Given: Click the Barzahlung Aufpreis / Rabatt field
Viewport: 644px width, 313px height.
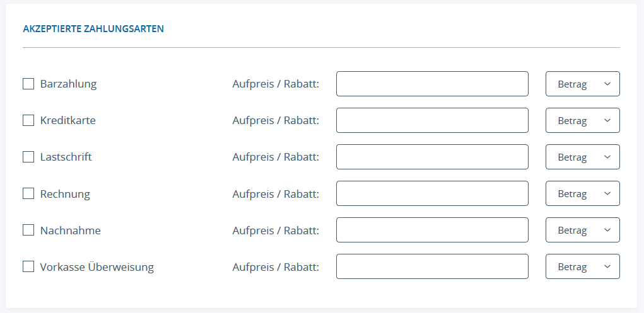Looking at the screenshot, I should click(x=432, y=84).
